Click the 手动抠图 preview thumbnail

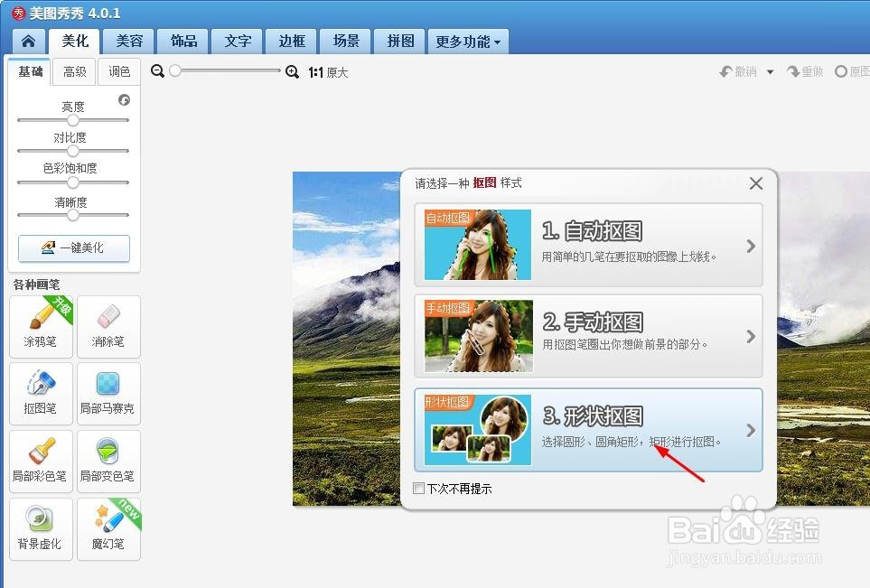(x=478, y=336)
